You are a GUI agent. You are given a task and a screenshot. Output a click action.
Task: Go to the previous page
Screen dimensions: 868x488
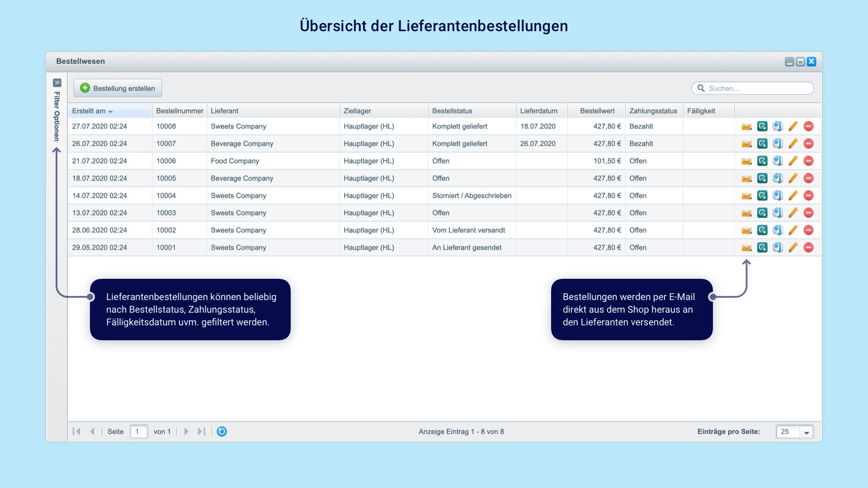tap(92, 432)
